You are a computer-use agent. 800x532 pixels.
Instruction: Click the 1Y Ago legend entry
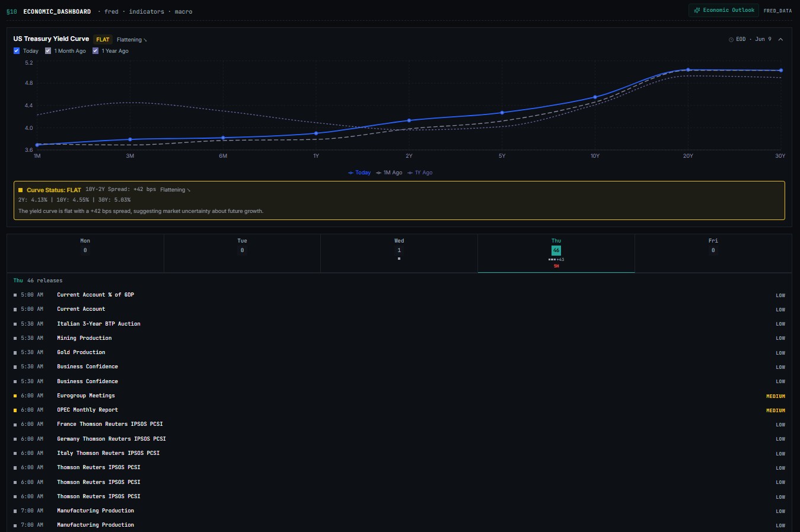click(420, 173)
